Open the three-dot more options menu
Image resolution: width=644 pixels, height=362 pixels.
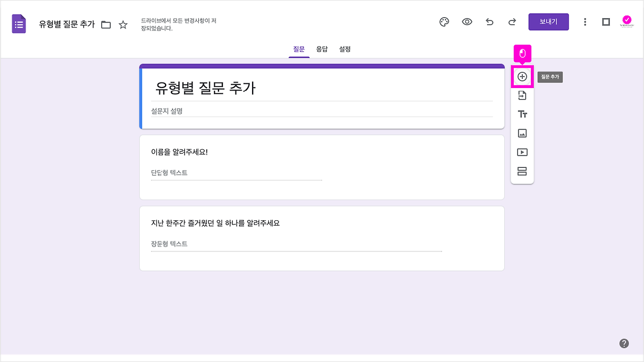point(585,22)
